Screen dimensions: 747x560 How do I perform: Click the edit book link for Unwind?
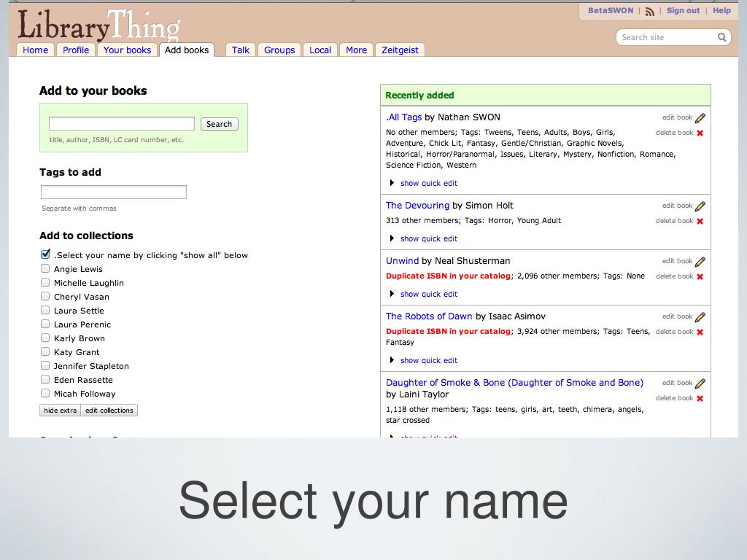[x=677, y=261]
